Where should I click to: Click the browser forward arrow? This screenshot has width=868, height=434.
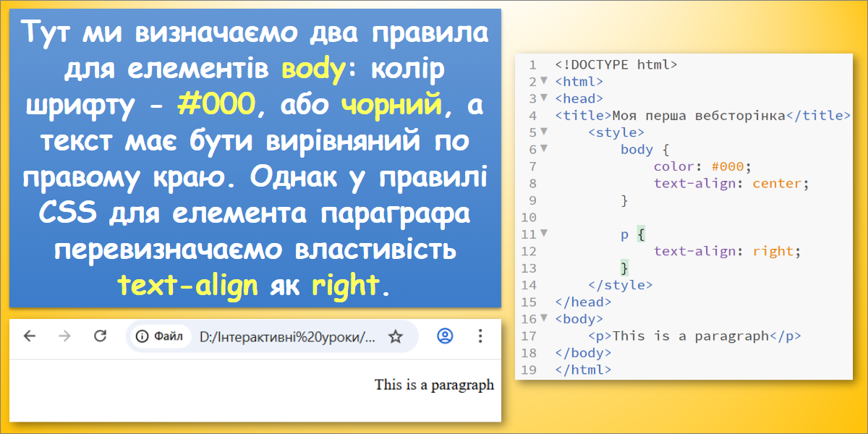click(x=65, y=336)
